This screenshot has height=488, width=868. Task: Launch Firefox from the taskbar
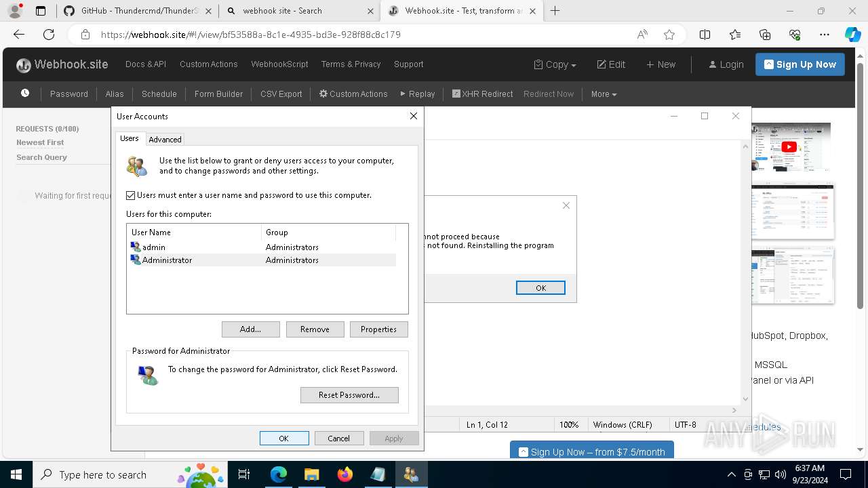[344, 474]
